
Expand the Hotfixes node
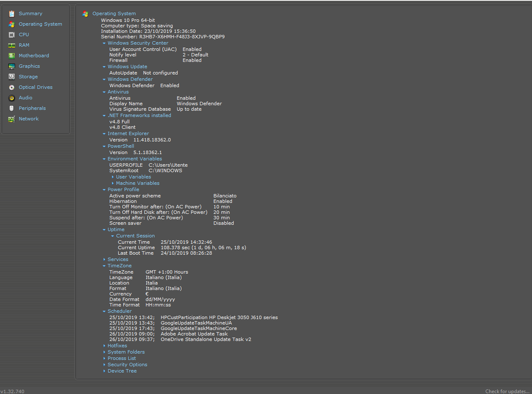click(104, 346)
